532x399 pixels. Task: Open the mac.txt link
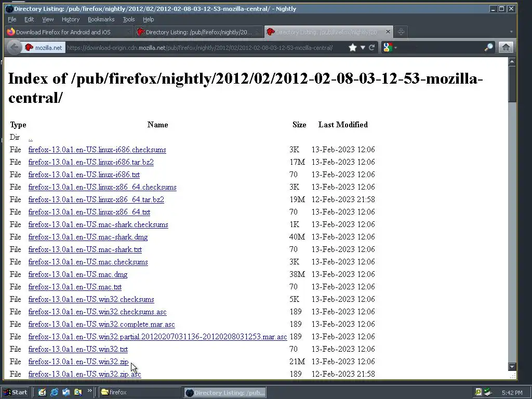click(75, 287)
